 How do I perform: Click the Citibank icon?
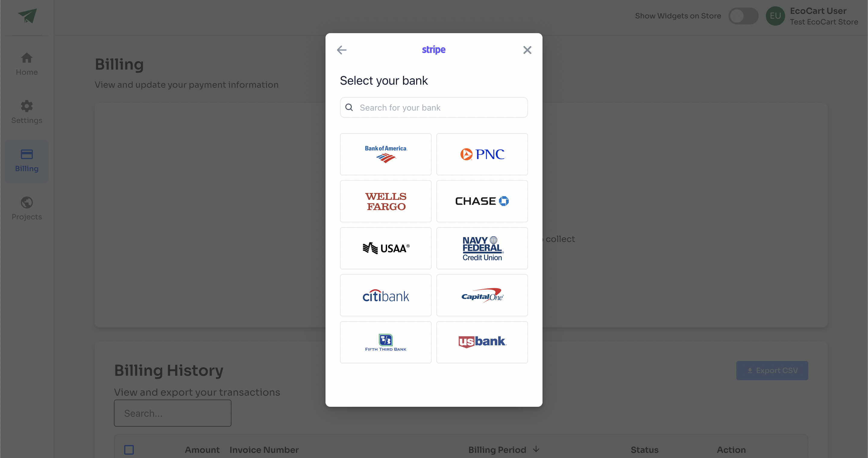tap(386, 295)
